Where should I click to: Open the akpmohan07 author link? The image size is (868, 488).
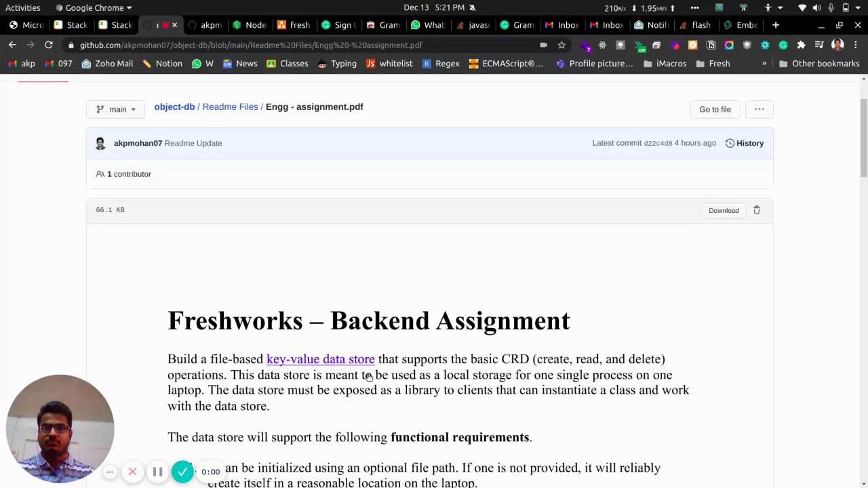138,143
